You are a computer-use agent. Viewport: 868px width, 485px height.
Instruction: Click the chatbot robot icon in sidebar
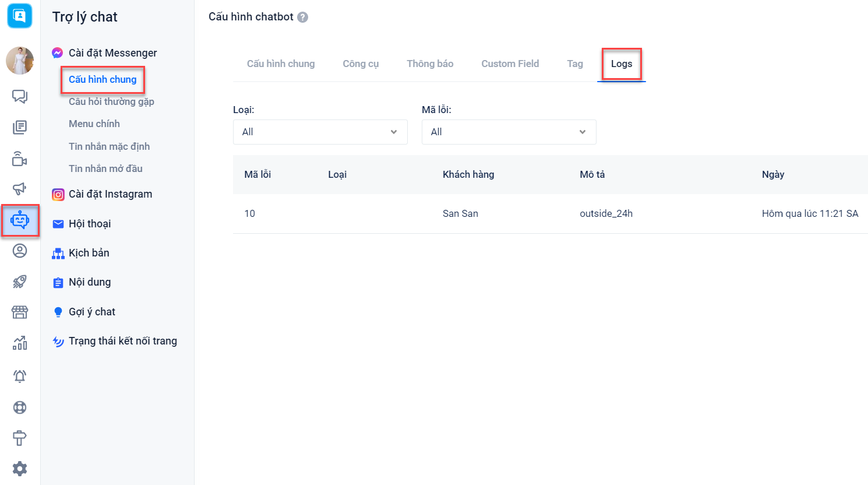[20, 220]
